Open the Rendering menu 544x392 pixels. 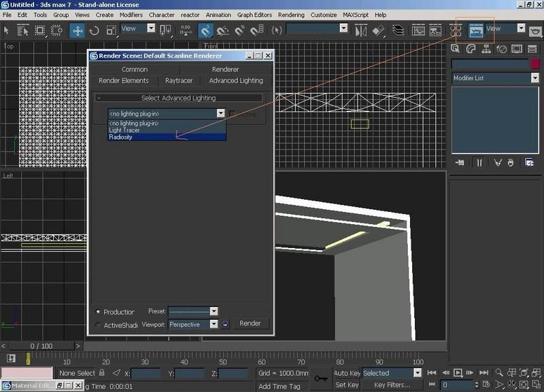291,14
